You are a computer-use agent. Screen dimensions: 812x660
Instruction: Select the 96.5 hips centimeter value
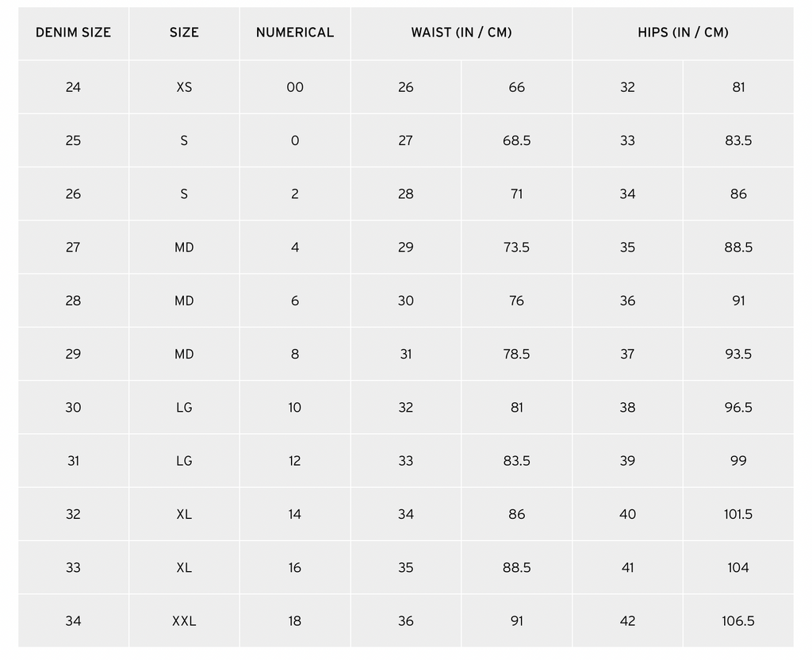point(738,407)
